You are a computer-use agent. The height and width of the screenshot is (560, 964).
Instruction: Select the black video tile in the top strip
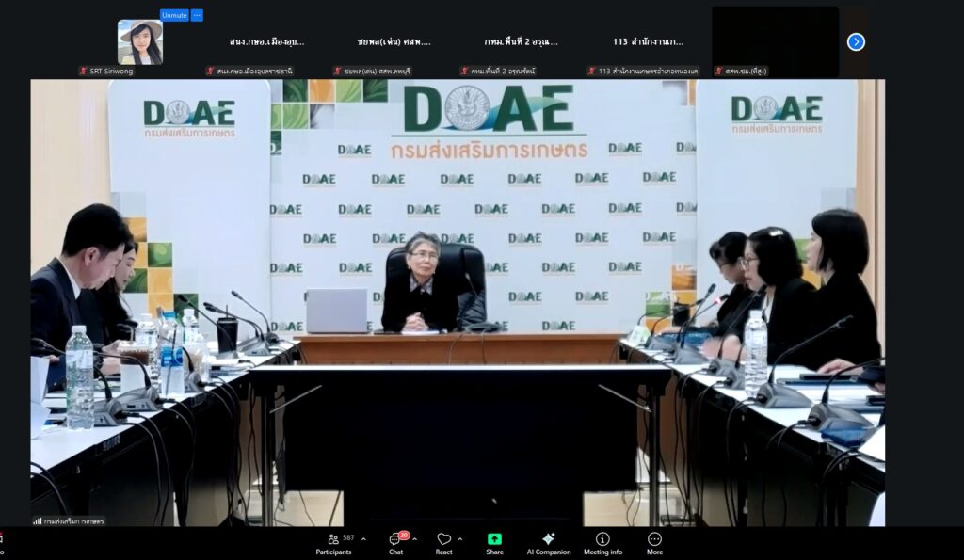(775, 41)
